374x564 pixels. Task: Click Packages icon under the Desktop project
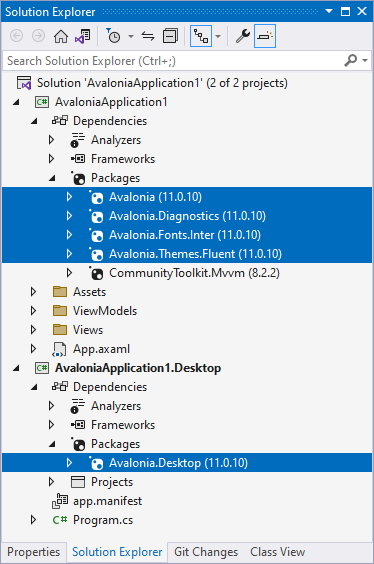tap(78, 444)
